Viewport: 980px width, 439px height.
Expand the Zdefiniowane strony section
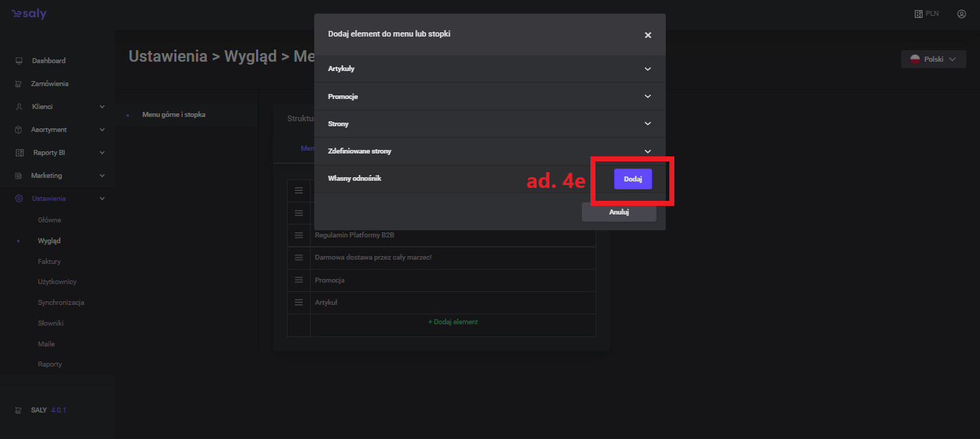coord(647,151)
